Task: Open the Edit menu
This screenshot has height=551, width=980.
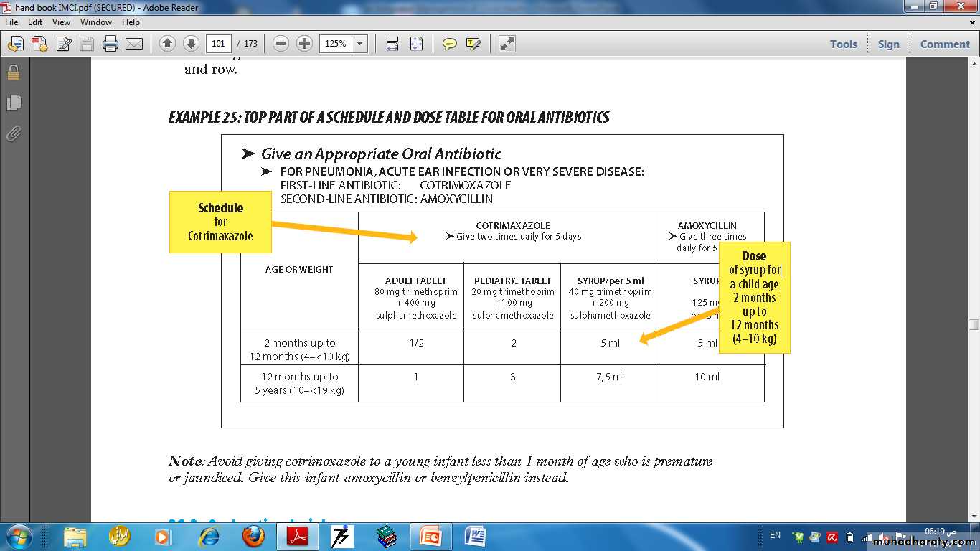Action: pos(35,22)
